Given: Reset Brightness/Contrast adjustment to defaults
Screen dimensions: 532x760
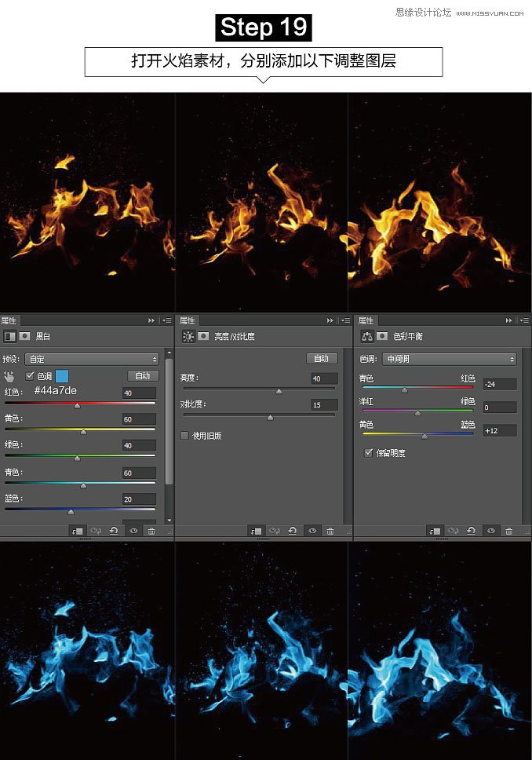Looking at the screenshot, I should (x=293, y=532).
